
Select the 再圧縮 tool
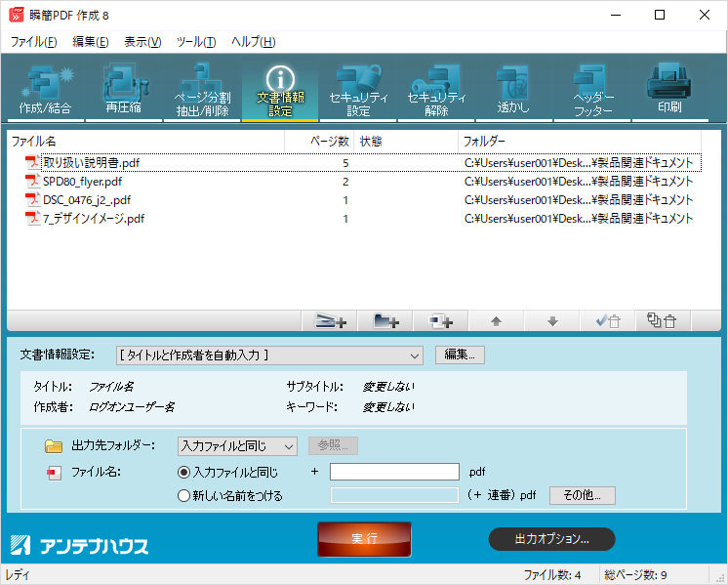point(124,89)
